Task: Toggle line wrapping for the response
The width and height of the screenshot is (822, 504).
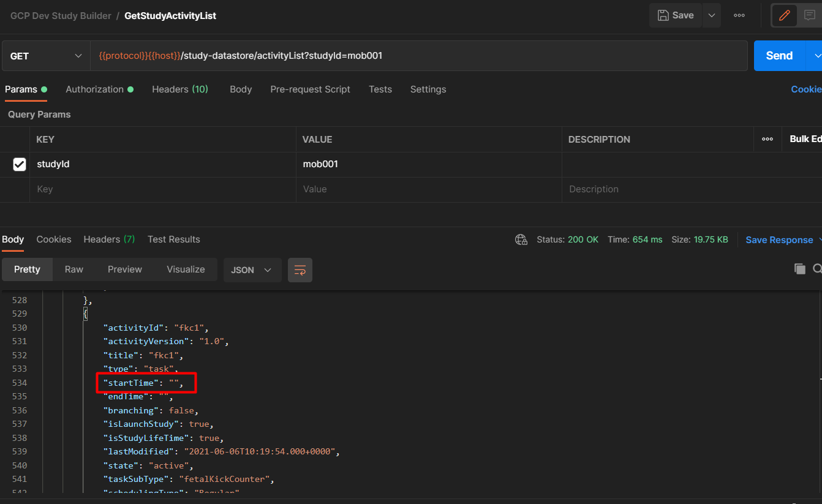Action: tap(300, 269)
